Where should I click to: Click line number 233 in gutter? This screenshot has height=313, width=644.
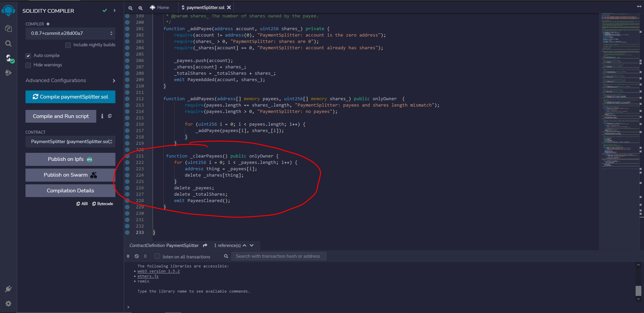tap(140, 233)
